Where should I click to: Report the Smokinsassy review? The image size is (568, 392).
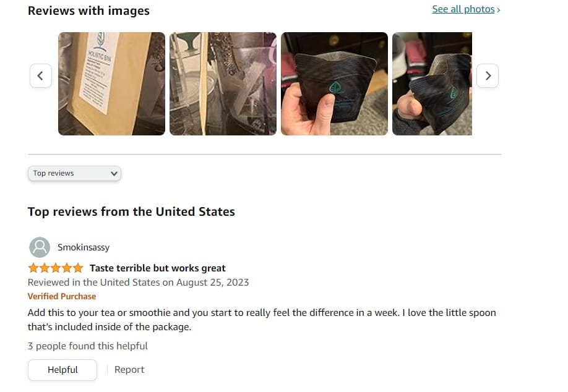coord(129,370)
